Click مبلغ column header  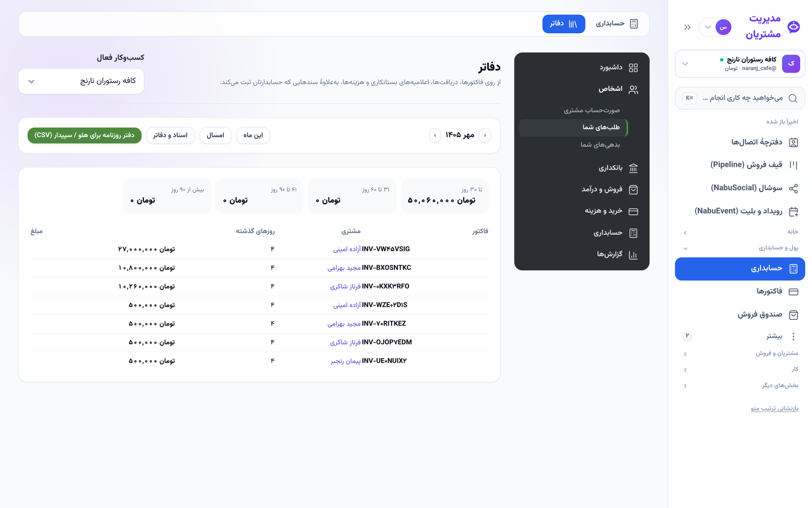pyautogui.click(x=37, y=231)
